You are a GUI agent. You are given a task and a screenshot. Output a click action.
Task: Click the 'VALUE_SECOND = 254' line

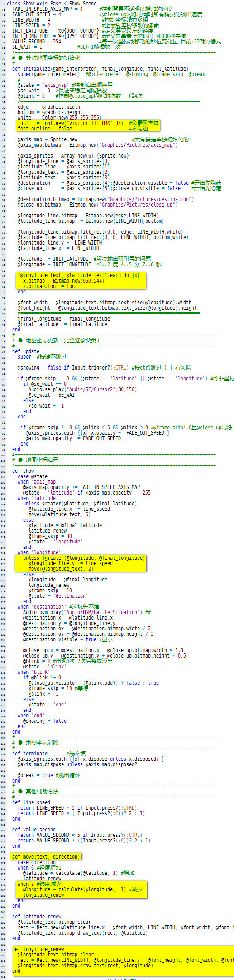(37, 41)
